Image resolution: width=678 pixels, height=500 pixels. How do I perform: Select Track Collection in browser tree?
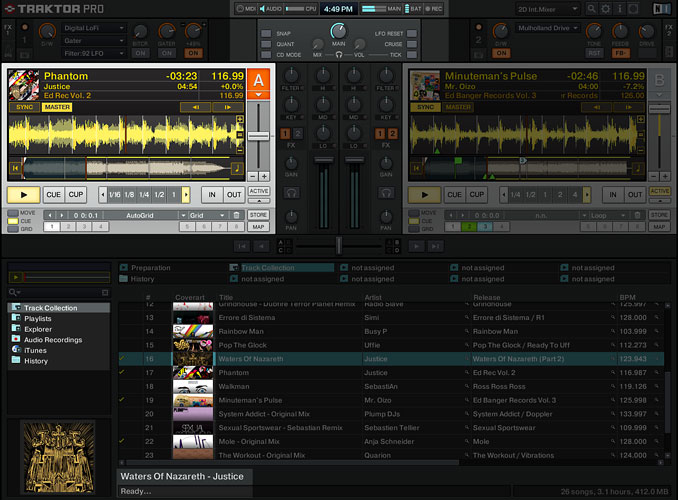coord(50,308)
